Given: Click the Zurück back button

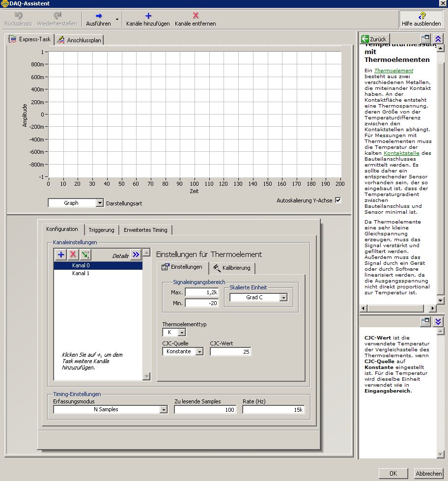Looking at the screenshot, I should point(374,39).
